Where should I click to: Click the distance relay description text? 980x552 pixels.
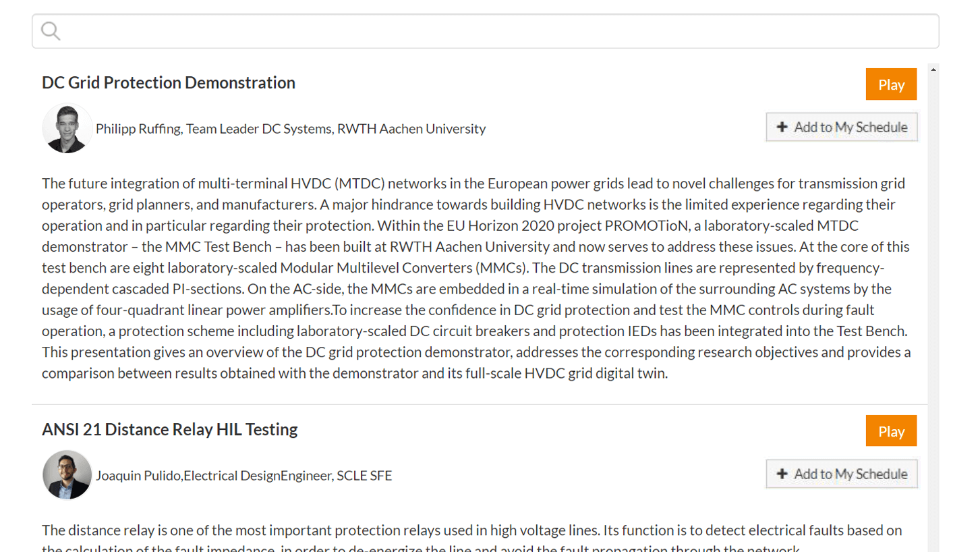point(472,539)
